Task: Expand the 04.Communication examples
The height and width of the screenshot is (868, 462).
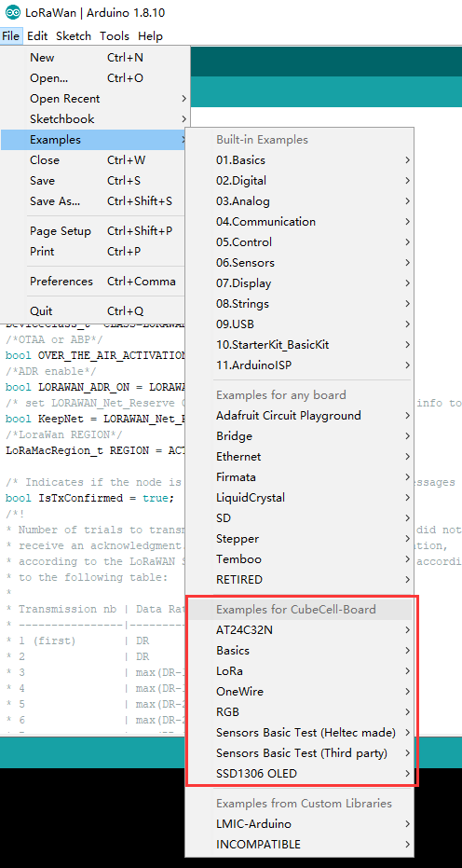Action: click(x=299, y=222)
